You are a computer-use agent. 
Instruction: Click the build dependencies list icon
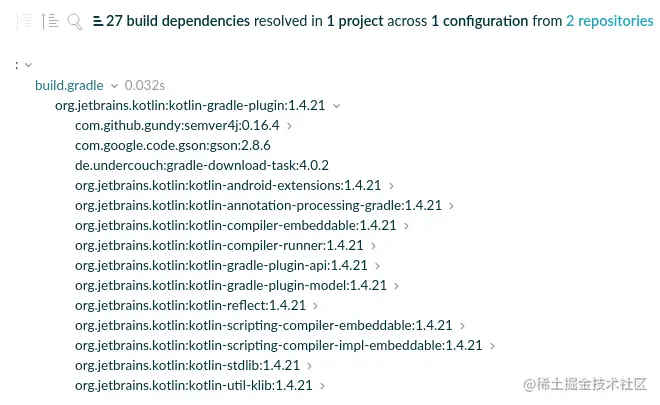point(98,21)
